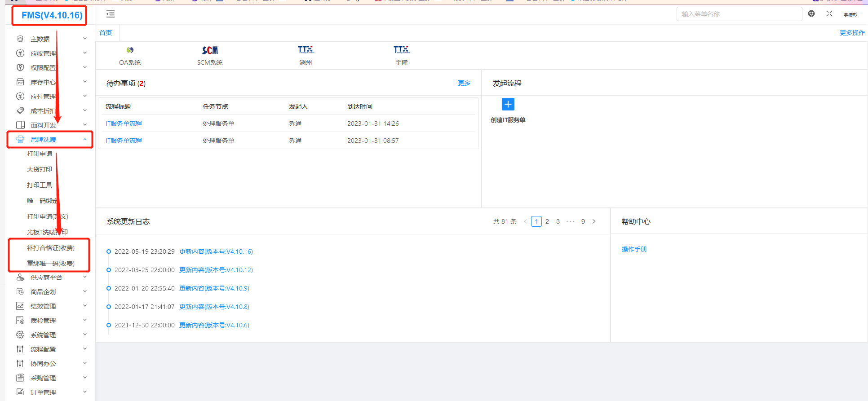The width and height of the screenshot is (868, 401).
Task: Go to page 2 of update log
Action: (547, 221)
